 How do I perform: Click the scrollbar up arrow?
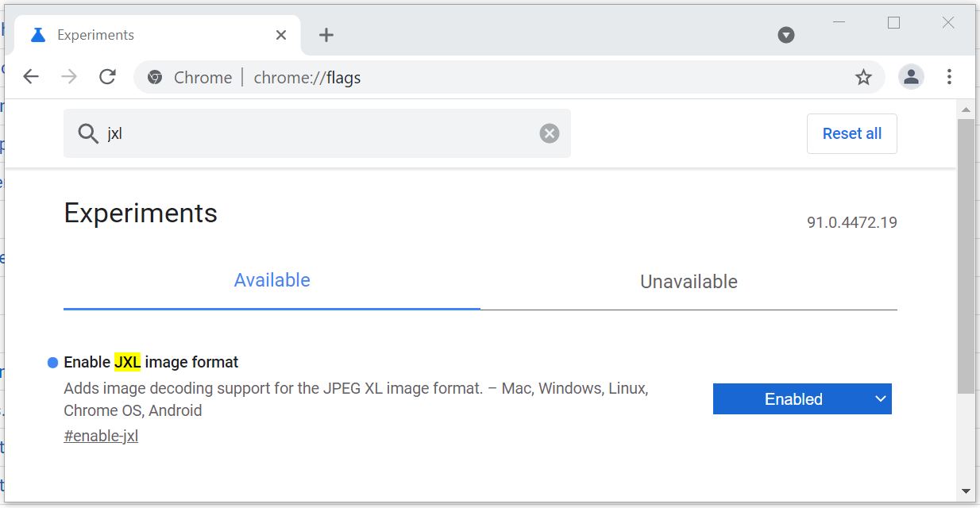pyautogui.click(x=966, y=109)
